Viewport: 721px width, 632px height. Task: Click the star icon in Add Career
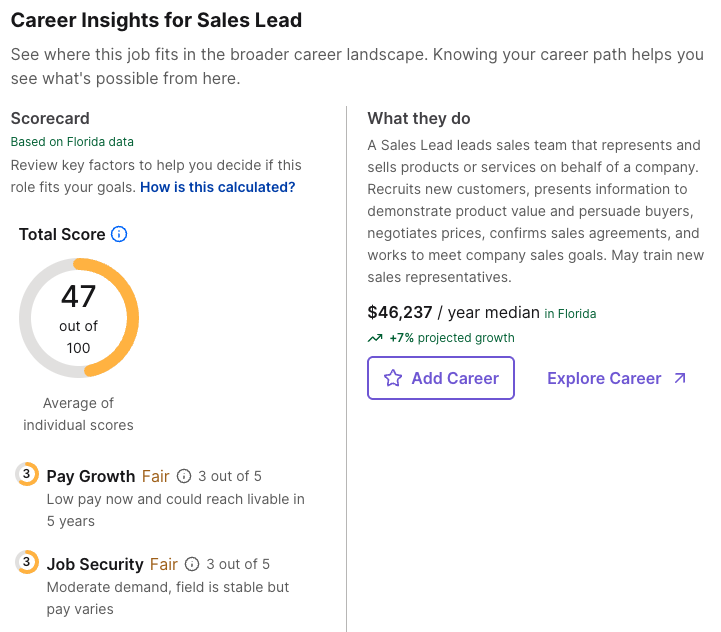[393, 378]
